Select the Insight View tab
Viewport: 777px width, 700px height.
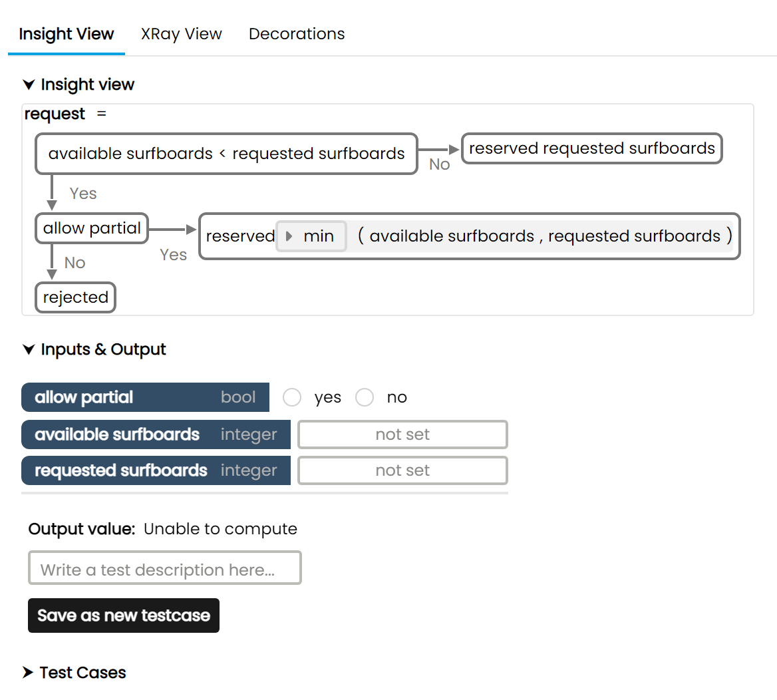[x=67, y=34]
